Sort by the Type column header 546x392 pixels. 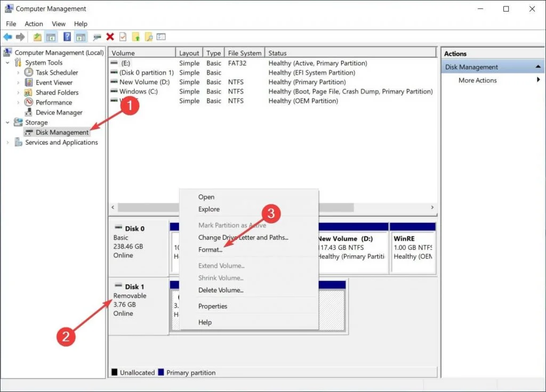(213, 53)
